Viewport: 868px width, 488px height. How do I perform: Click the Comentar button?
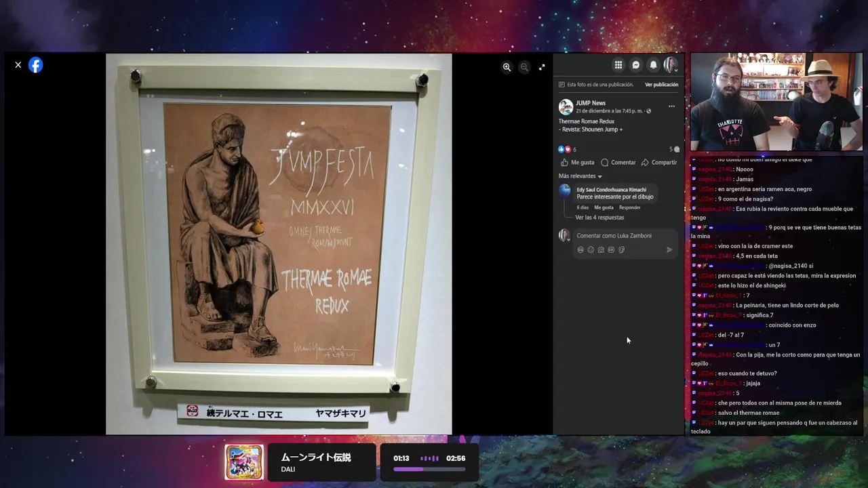(x=618, y=163)
